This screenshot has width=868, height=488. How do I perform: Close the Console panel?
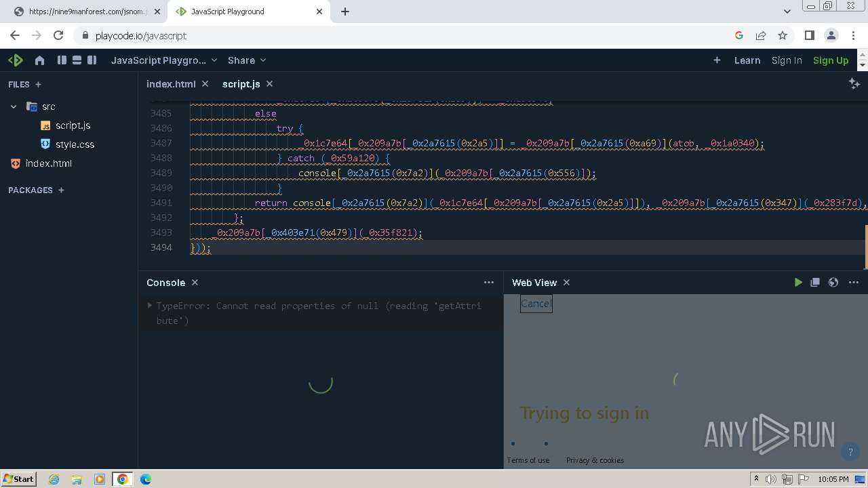[195, 283]
